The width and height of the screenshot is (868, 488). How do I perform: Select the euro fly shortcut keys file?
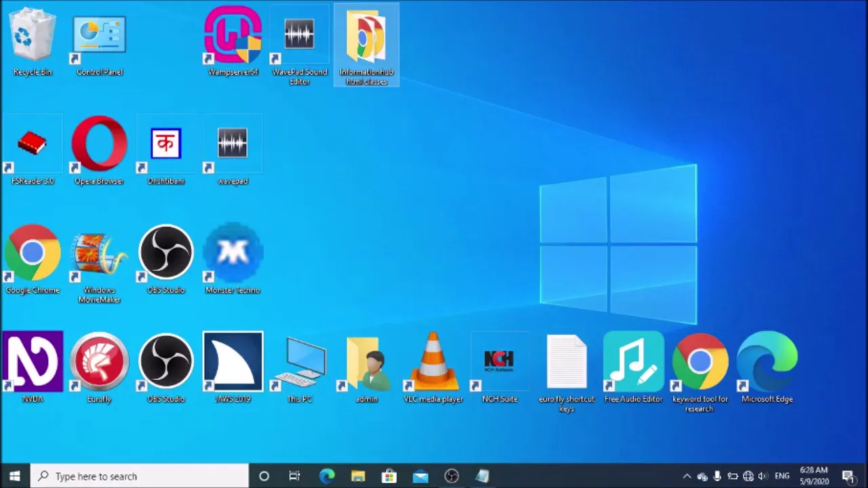pos(566,373)
